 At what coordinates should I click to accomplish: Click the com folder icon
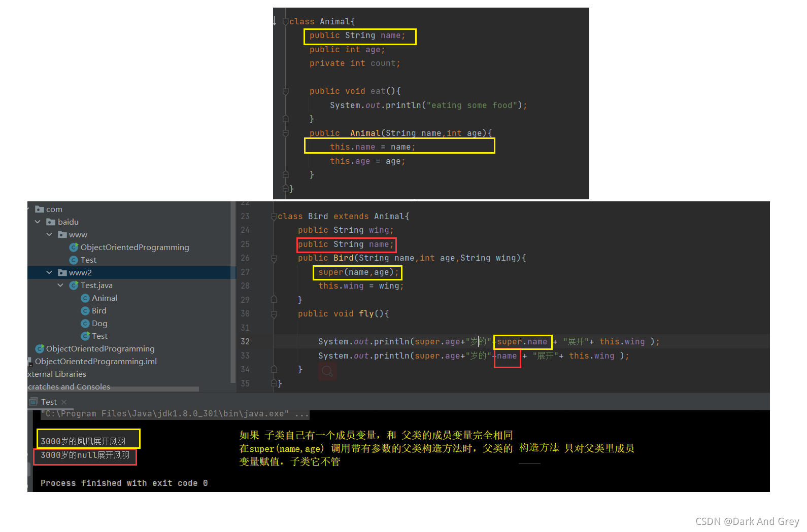click(x=40, y=209)
